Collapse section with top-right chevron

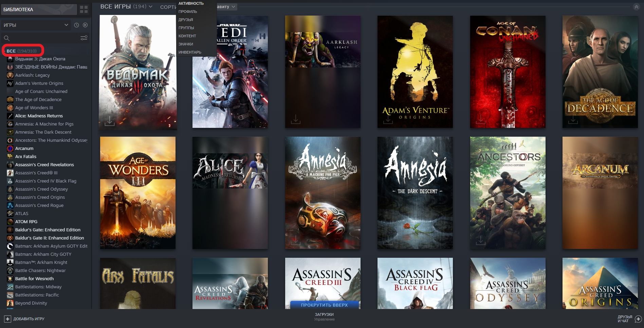click(636, 7)
